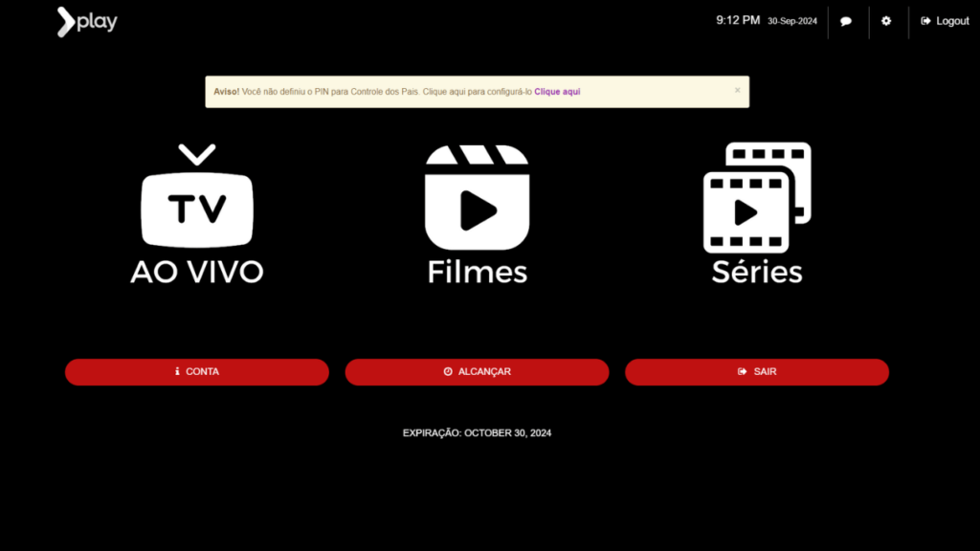The height and width of the screenshot is (551, 980).
Task: Click the 9:12 PM clock display
Action: (x=737, y=19)
